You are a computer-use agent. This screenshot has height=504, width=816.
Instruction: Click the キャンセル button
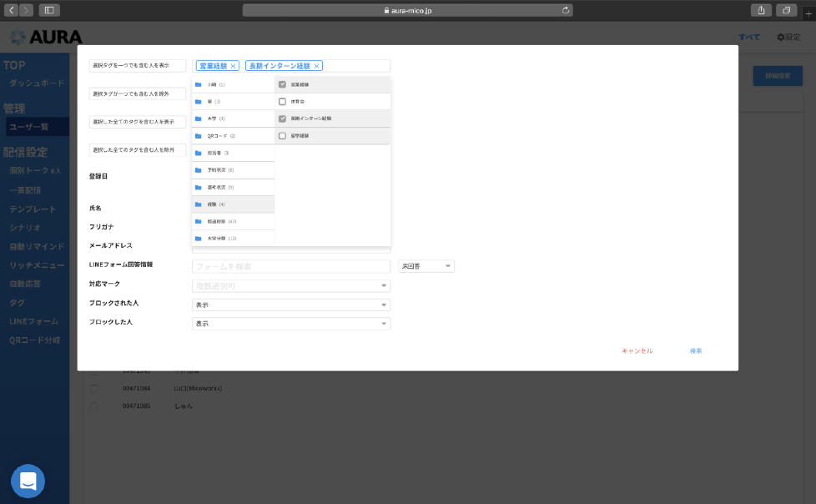coord(637,351)
